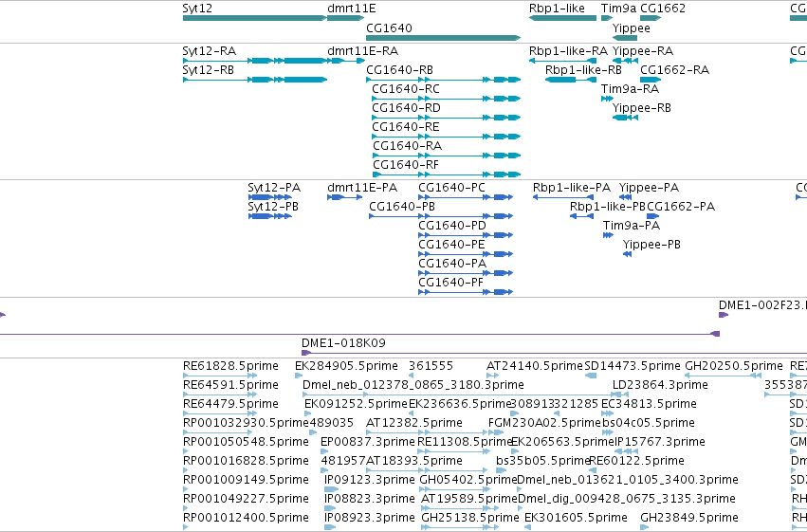Click the RP001032930.5prime EST label
The image size is (807, 532).
pos(246,424)
